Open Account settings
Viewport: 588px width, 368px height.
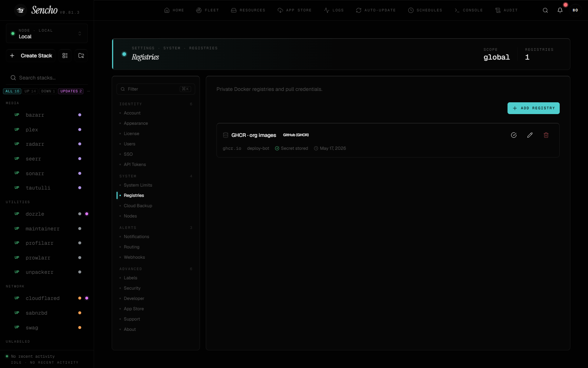tap(156, 113)
